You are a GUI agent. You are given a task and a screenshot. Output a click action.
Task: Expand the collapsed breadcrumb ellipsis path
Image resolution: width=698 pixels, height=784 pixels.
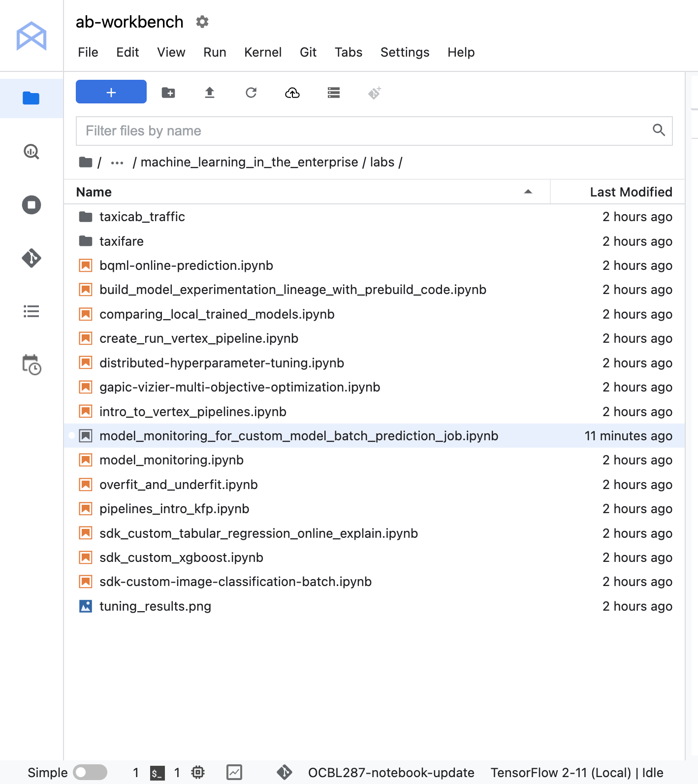(x=117, y=163)
